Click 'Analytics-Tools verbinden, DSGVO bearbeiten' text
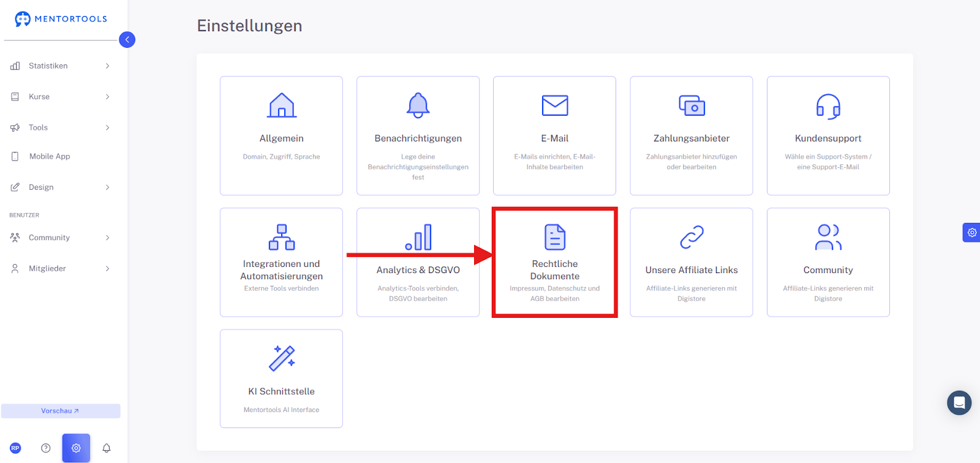 click(x=418, y=293)
